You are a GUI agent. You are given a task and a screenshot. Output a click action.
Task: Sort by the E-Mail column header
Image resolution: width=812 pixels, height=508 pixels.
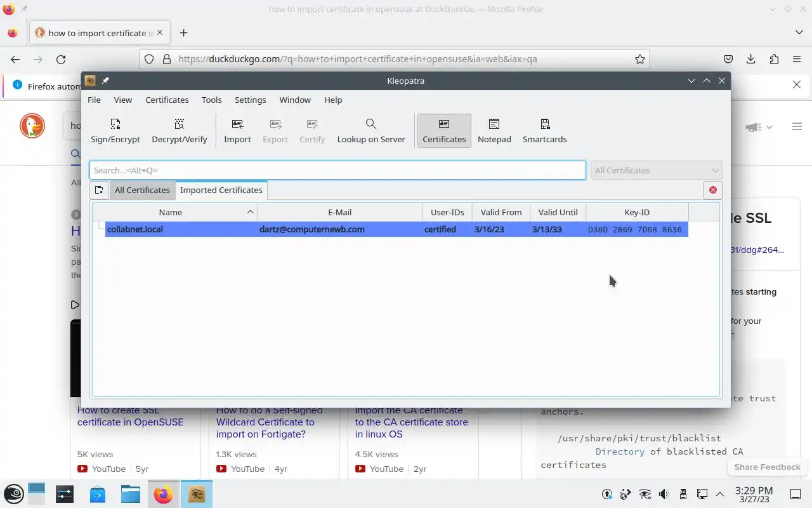point(340,212)
